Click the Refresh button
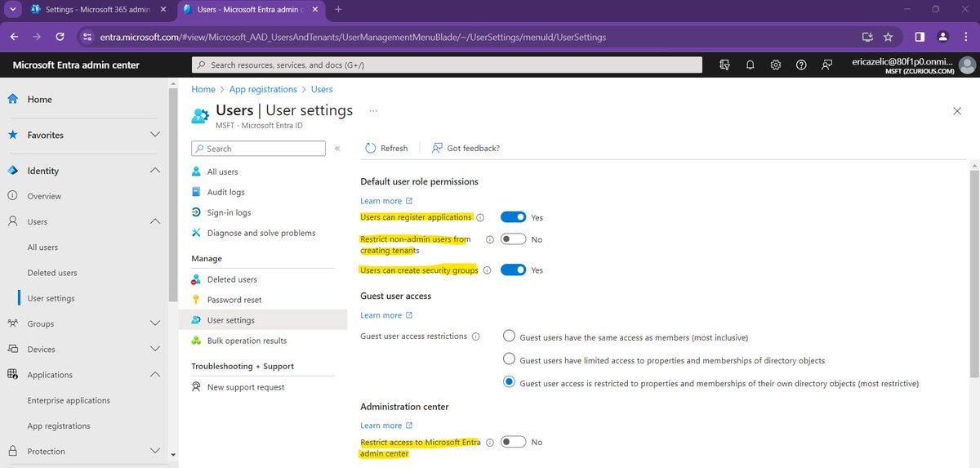 (386, 148)
